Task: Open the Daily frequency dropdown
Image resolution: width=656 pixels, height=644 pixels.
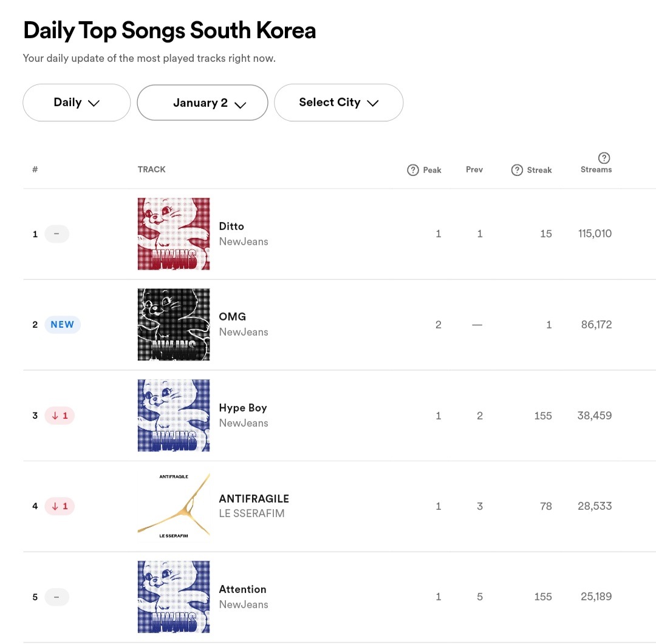Action: click(77, 103)
